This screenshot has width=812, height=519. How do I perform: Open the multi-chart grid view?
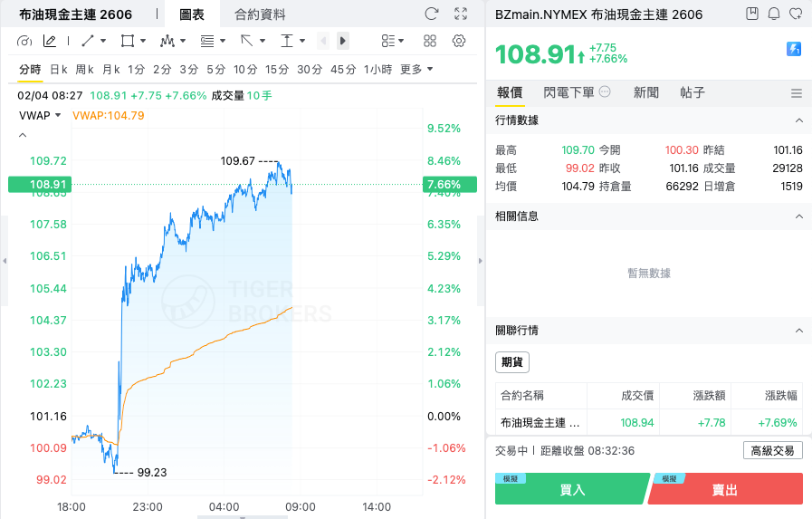point(430,41)
